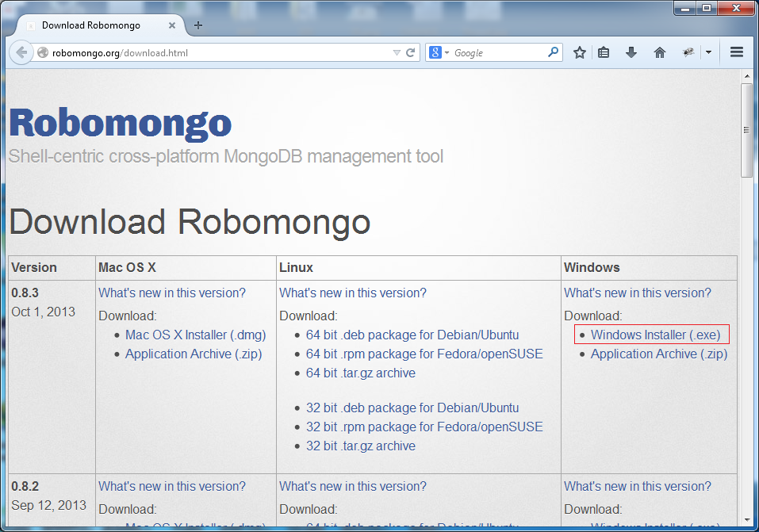
Task: Download Mac OS X Installer (.dmg) for 0.8.3
Action: [x=196, y=335]
